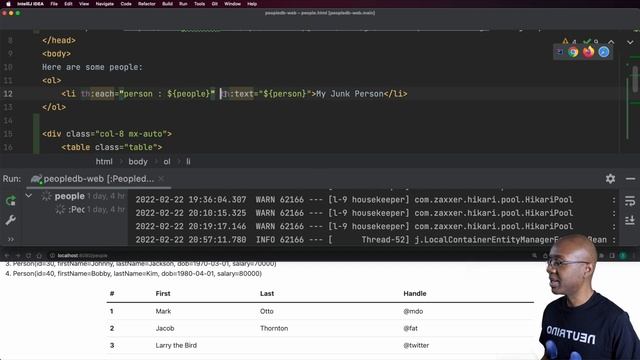Open the Navigate menu

click(104, 4)
